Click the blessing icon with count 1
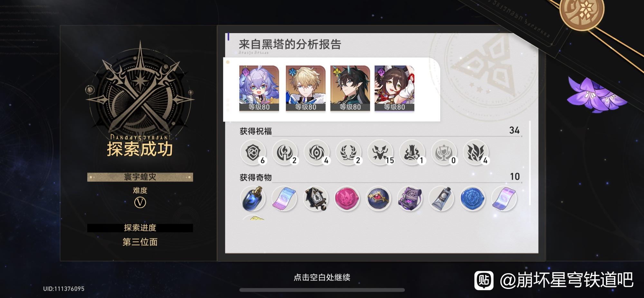Image resolution: width=644 pixels, height=298 pixels. (x=412, y=152)
